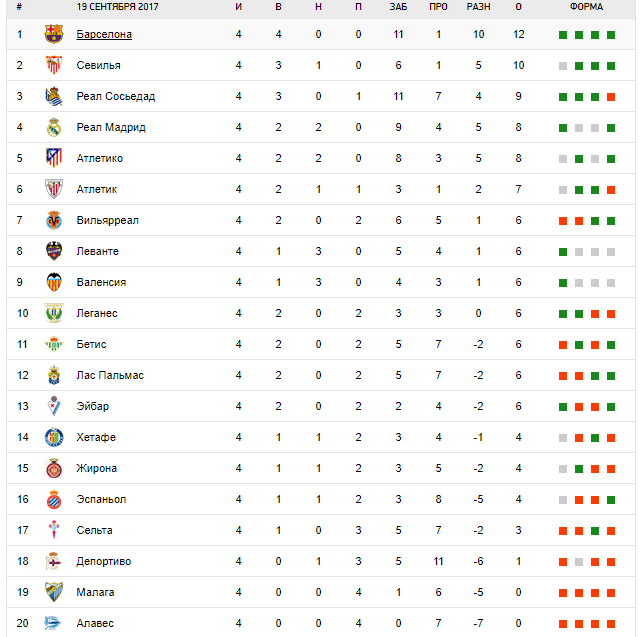This screenshot has height=637, width=642.
Task: Select the Депортиво team name
Action: tap(103, 561)
